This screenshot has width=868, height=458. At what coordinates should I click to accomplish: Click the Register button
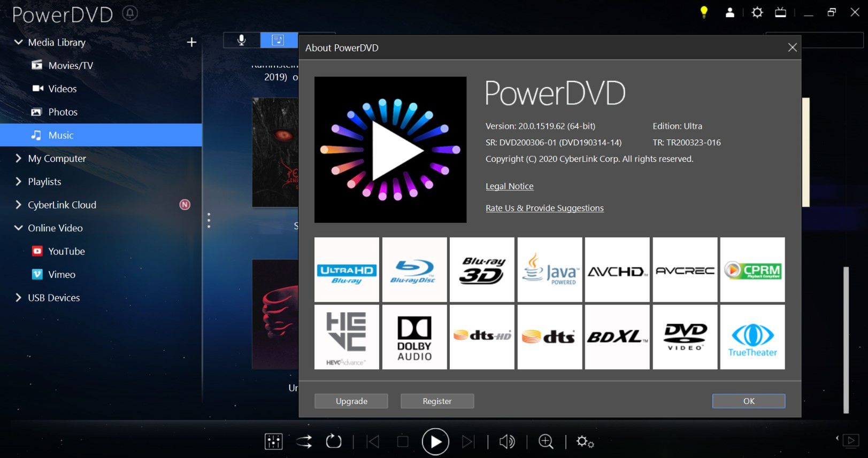(437, 401)
